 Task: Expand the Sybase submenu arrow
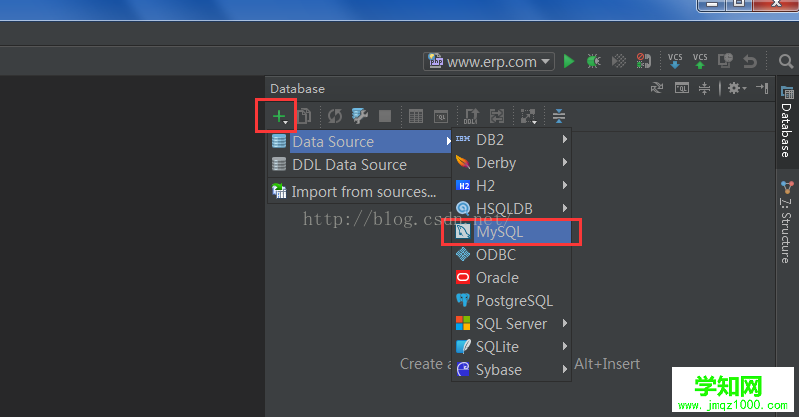pos(565,369)
